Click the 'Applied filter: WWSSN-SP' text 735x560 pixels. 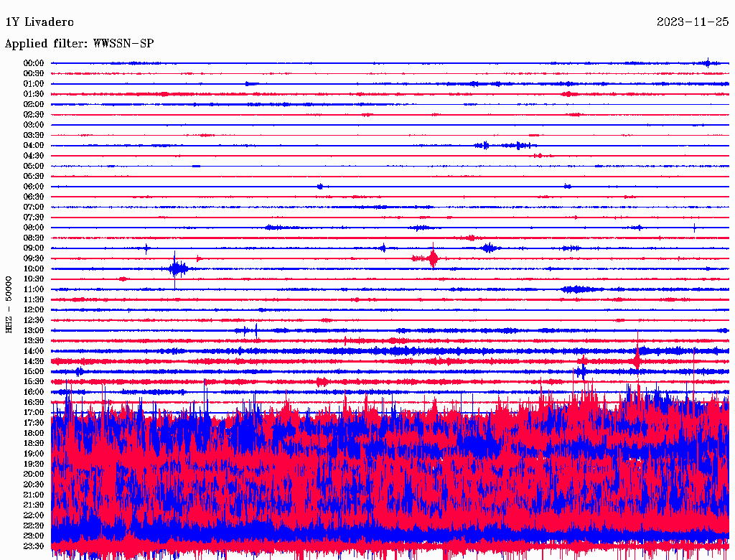(x=79, y=43)
